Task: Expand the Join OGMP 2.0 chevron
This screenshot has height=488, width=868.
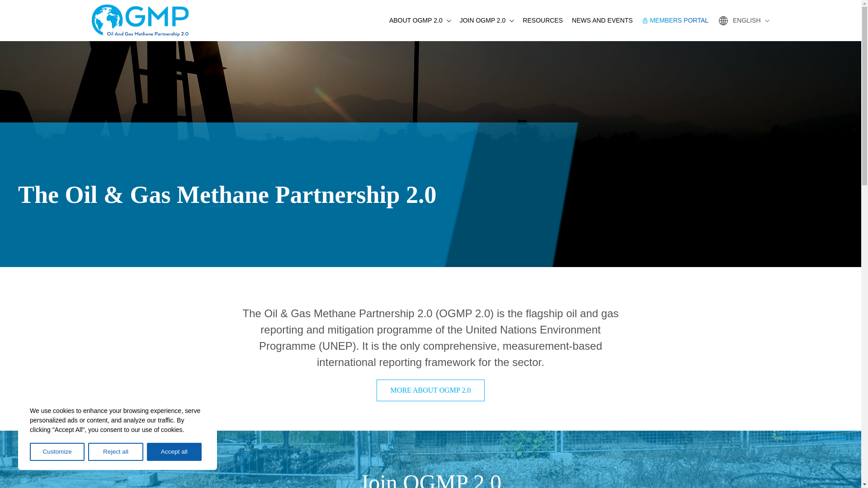Action: (511, 21)
